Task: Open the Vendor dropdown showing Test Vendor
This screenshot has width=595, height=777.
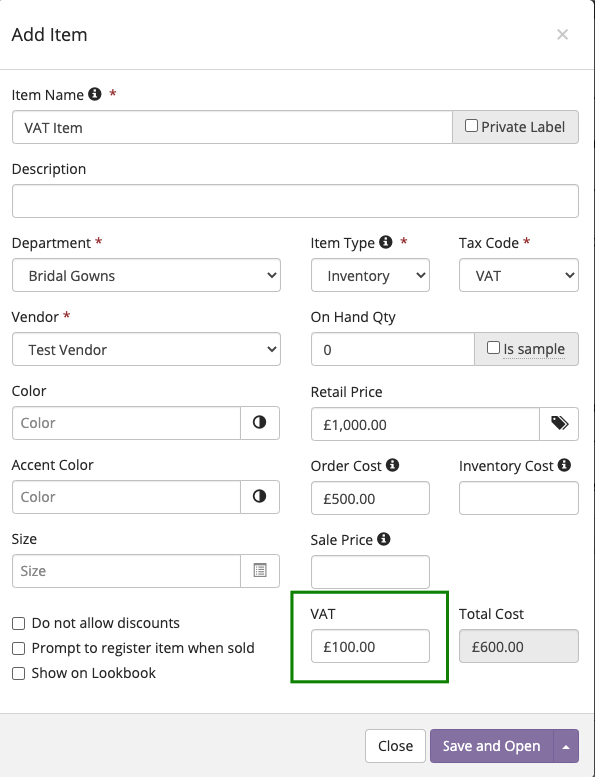Action: coord(146,349)
